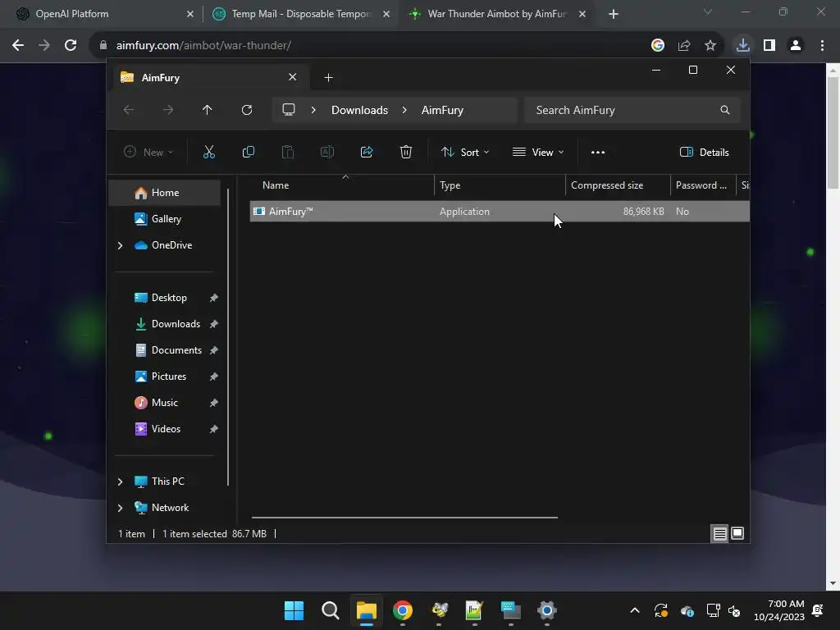Image resolution: width=840 pixels, height=630 pixels.
Task: Click the Delete trash can icon
Action: tap(405, 152)
